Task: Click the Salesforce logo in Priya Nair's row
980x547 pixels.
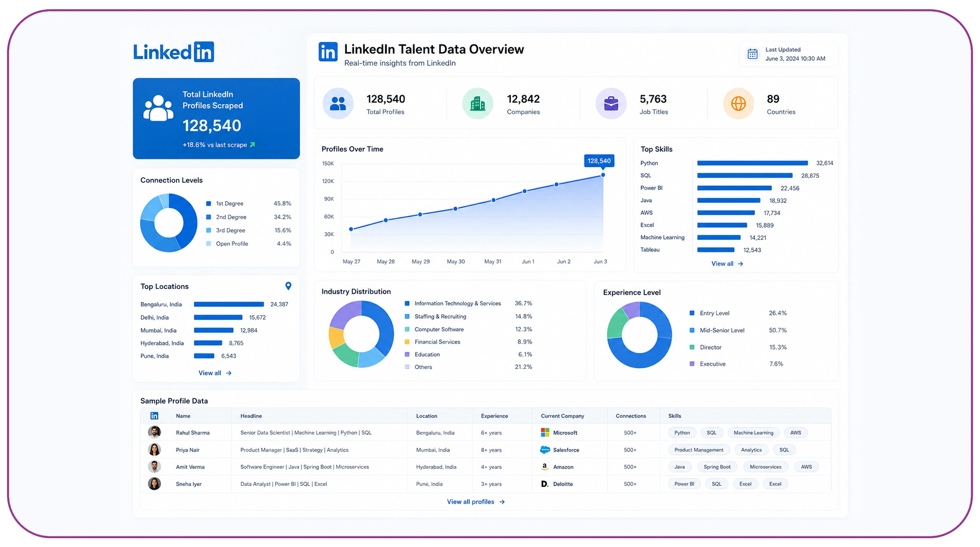Action: (545, 450)
